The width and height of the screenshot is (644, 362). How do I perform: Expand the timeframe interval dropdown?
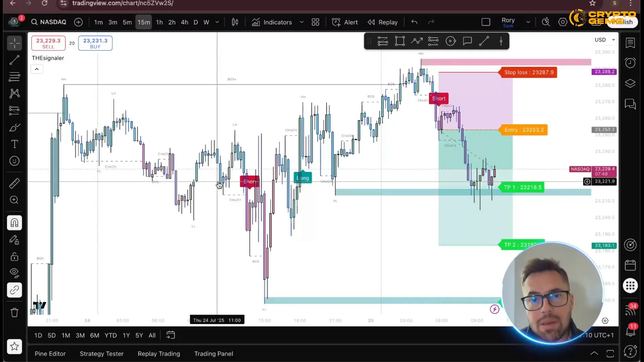point(217,22)
